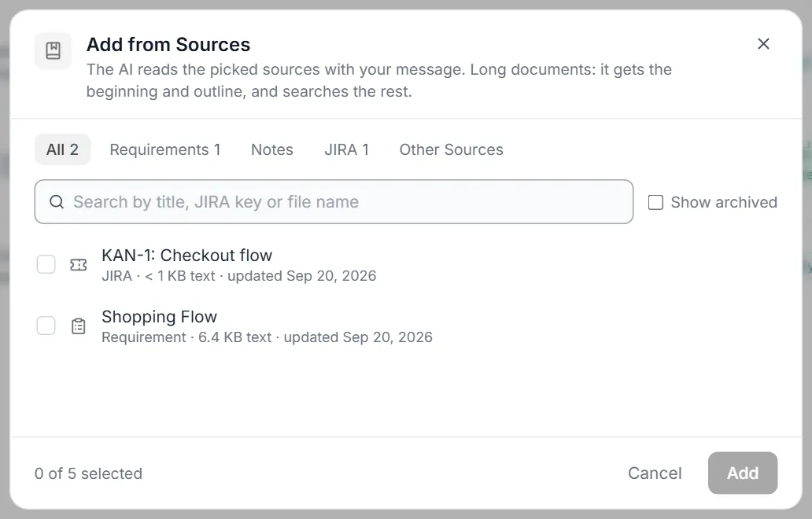Open the Notes tab
The image size is (812, 519).
click(272, 149)
